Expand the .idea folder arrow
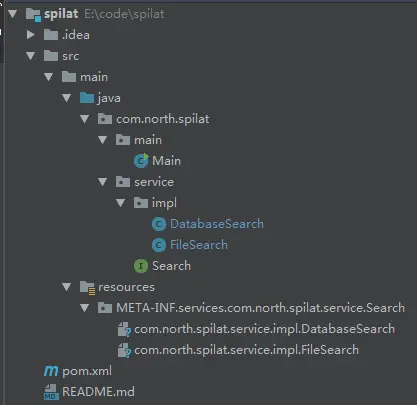The height and width of the screenshot is (405, 417). [31, 35]
